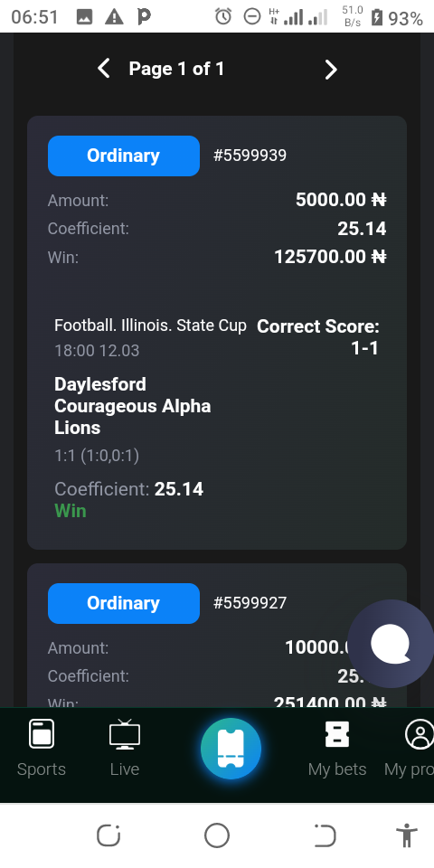This screenshot has height=868, width=434.
Task: Open the live chat bubble
Action: coord(391,644)
